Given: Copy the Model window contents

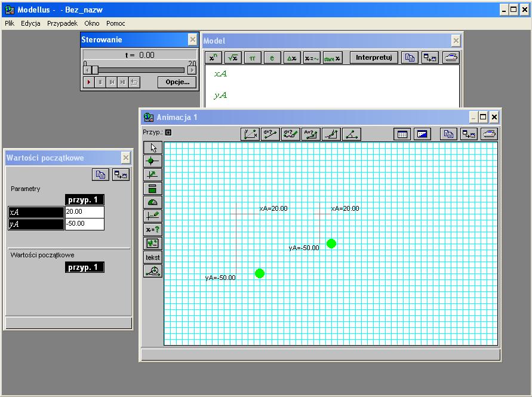Looking at the screenshot, I should tap(410, 58).
